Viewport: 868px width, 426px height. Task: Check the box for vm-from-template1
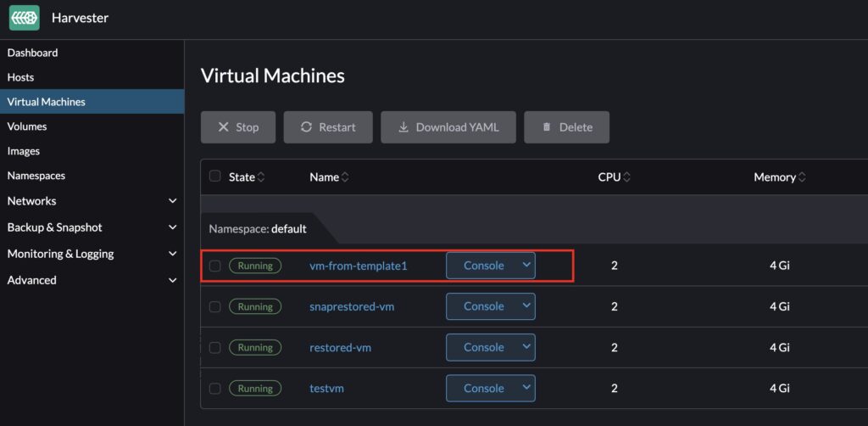point(214,266)
